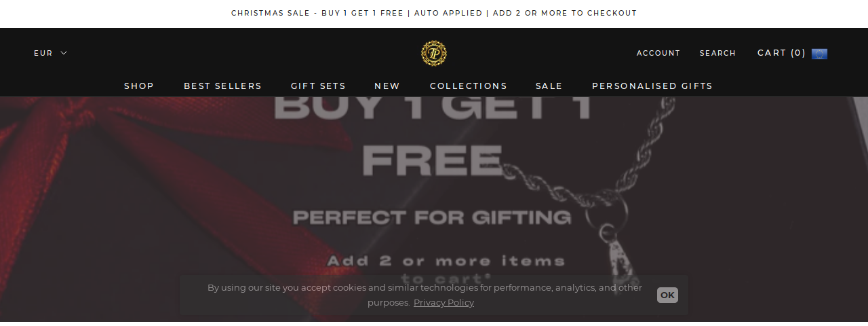Click the Perfect For Gifting banner text
Viewport: 868px width, 326px height.
pos(432,217)
